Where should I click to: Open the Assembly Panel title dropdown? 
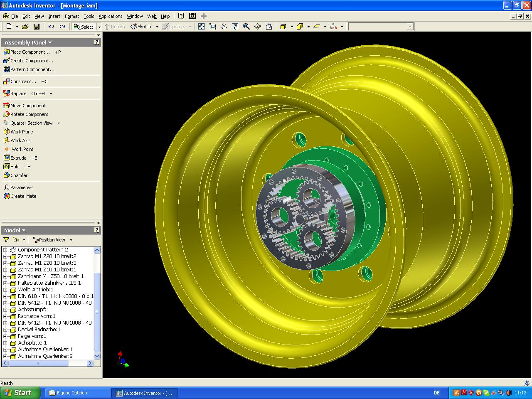click(x=50, y=42)
